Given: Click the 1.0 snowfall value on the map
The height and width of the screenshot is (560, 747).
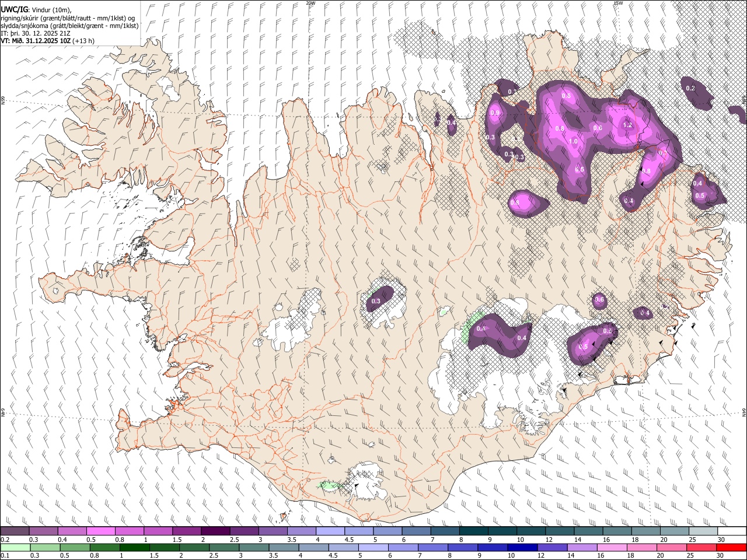Looking at the screenshot, I should pyautogui.click(x=573, y=142).
